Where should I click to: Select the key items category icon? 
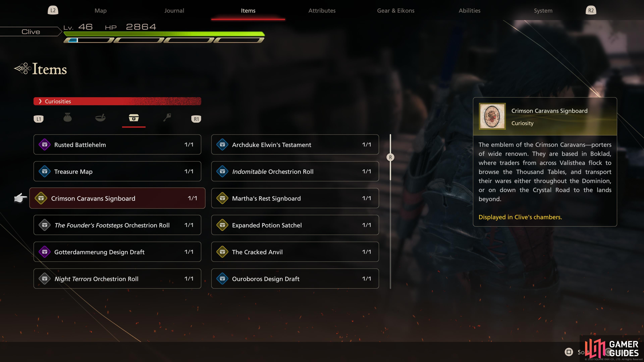[x=167, y=117]
